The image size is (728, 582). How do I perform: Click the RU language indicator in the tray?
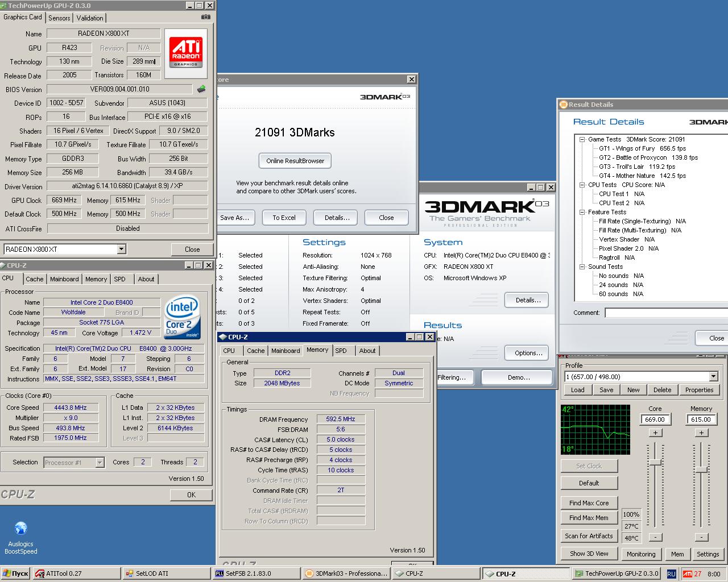click(x=671, y=574)
